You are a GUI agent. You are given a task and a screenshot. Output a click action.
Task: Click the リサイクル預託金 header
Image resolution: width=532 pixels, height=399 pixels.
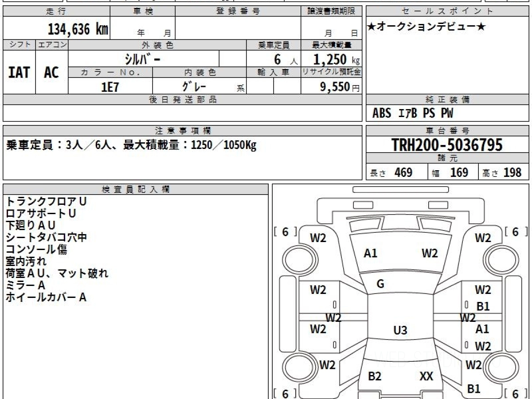pos(331,72)
